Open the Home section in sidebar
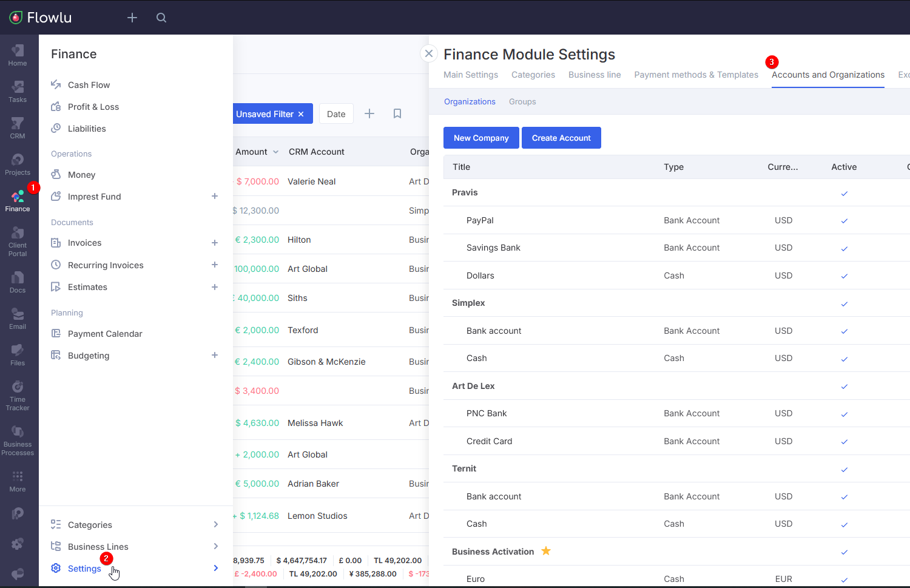Viewport: 910px width, 588px height. 18,55
